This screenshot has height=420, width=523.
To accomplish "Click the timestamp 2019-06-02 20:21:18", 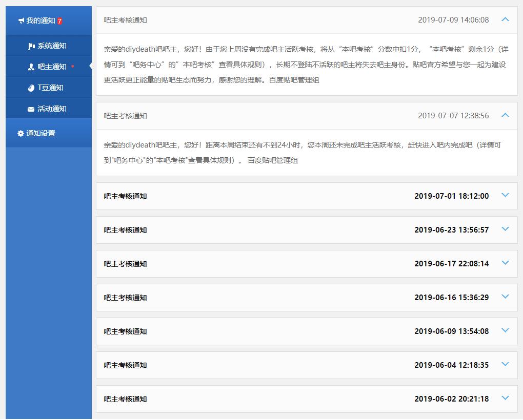I will click(x=452, y=398).
